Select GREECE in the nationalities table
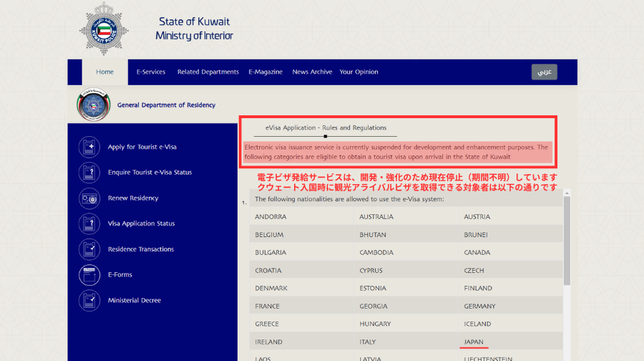The image size is (644, 361). click(x=267, y=324)
